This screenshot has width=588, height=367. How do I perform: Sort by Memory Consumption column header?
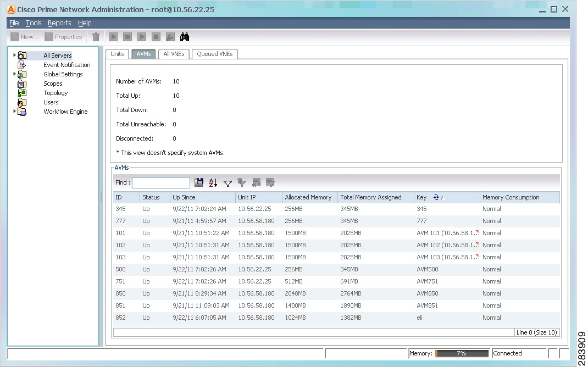pos(520,197)
